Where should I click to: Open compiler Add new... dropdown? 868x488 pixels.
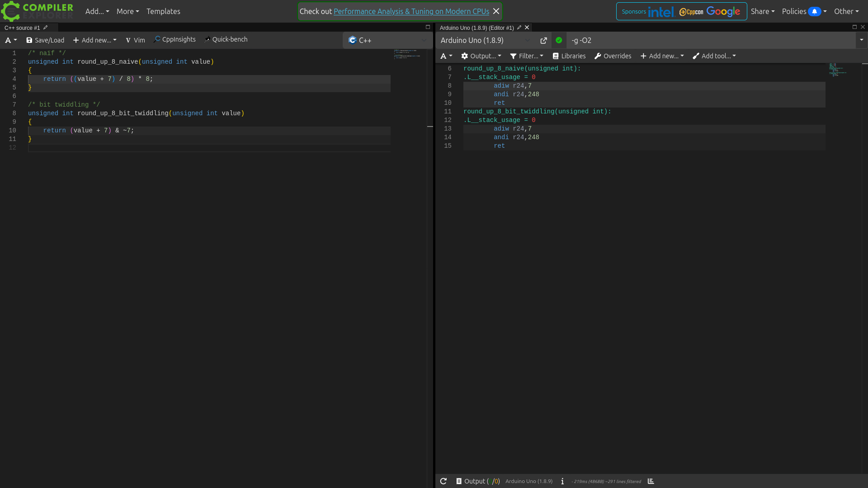coord(662,56)
